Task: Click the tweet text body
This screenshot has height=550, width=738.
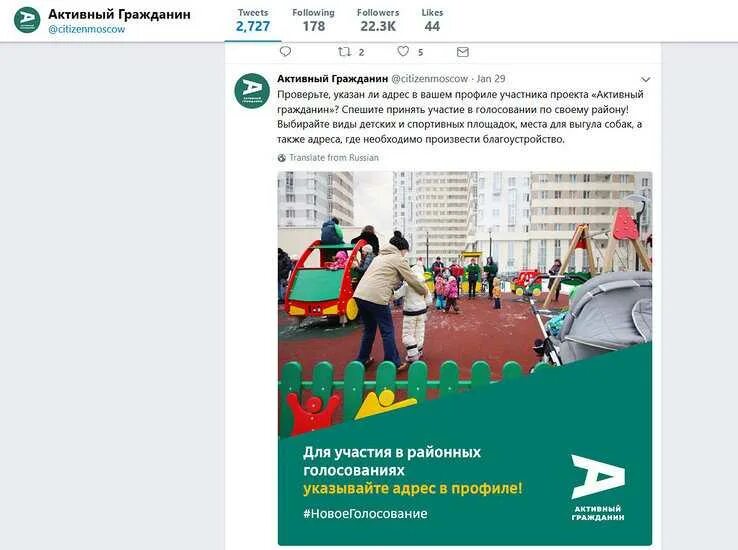Action: tap(460, 117)
